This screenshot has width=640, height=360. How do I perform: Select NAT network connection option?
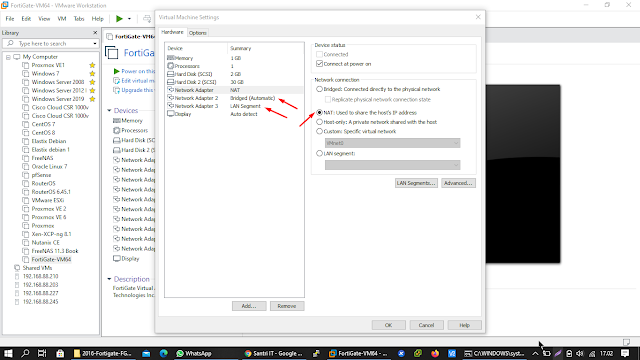(x=320, y=113)
